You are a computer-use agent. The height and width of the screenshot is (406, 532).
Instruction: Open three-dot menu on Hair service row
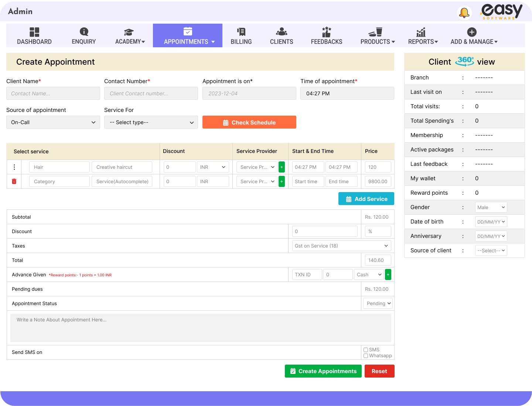(14, 167)
